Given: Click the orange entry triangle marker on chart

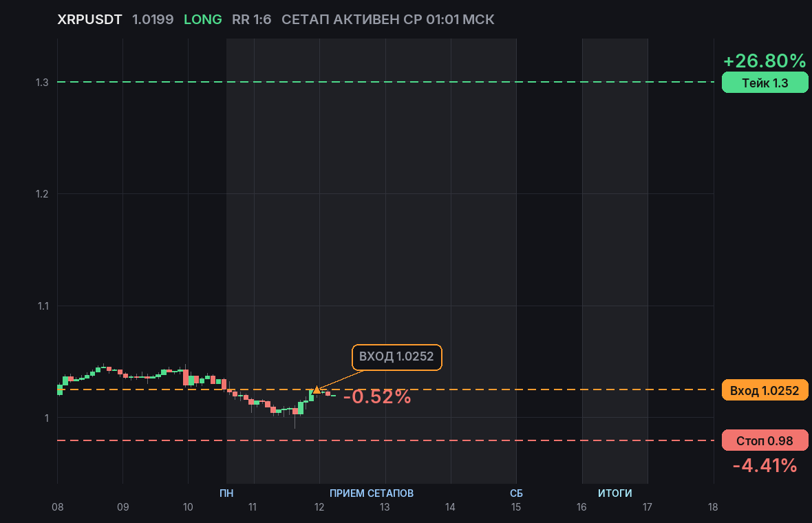Looking at the screenshot, I should coord(317,389).
